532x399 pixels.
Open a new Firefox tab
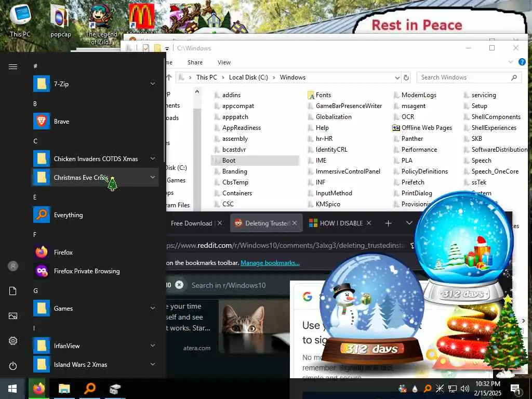(389, 223)
